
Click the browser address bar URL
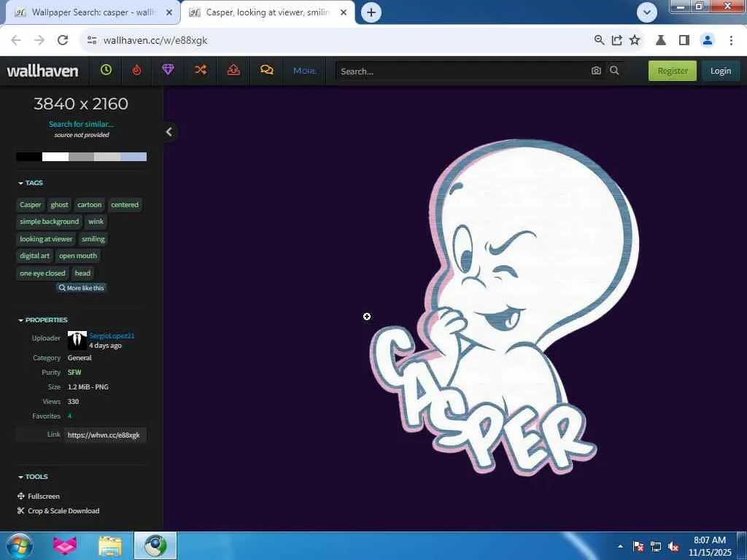click(x=155, y=41)
